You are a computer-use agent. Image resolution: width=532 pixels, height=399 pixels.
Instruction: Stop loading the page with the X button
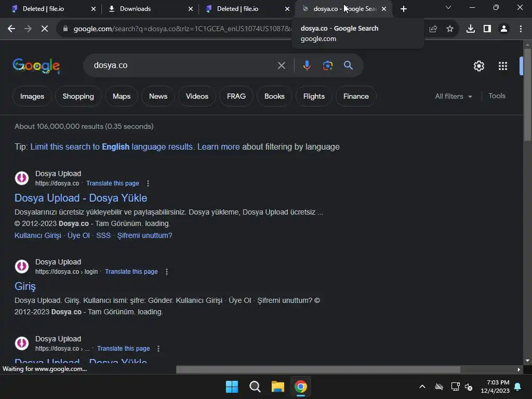point(45,29)
